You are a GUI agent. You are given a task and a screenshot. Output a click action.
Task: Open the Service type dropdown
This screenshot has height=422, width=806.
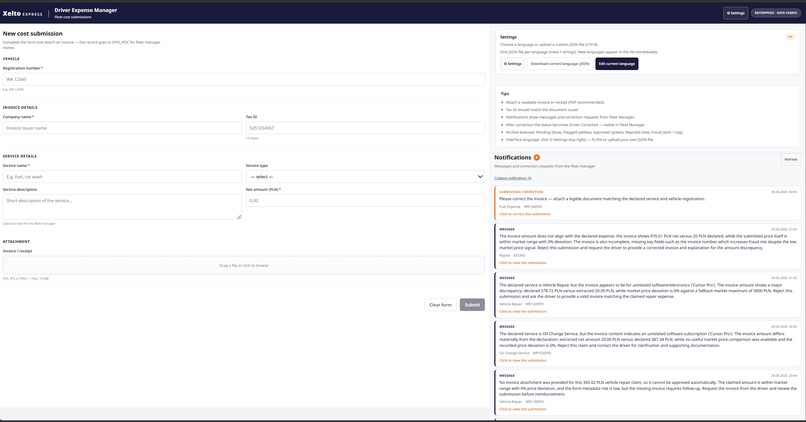[x=365, y=176]
